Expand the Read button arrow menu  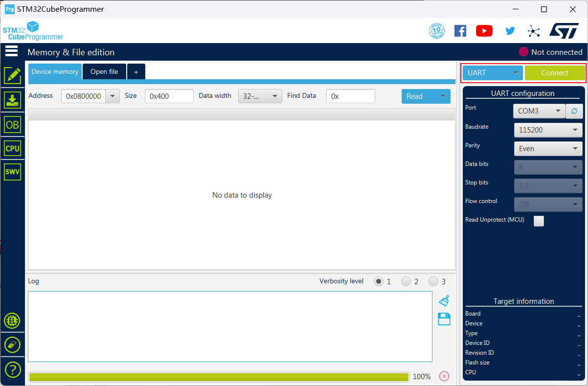444,96
